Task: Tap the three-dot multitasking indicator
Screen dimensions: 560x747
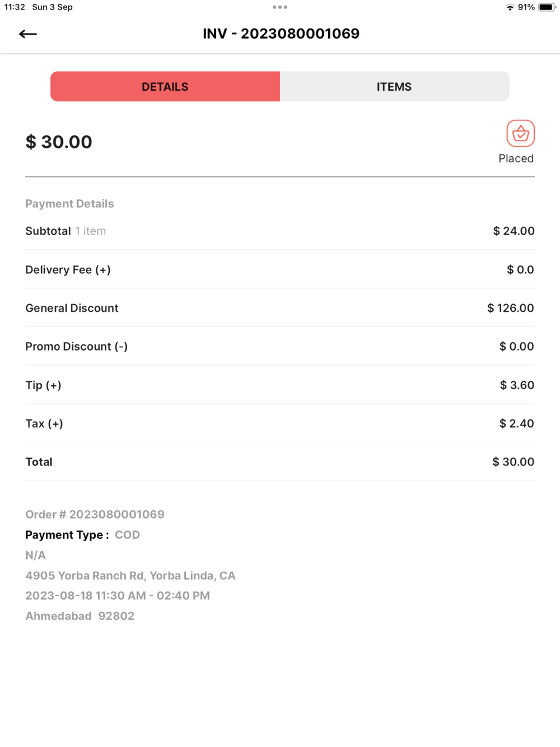Action: point(280,7)
